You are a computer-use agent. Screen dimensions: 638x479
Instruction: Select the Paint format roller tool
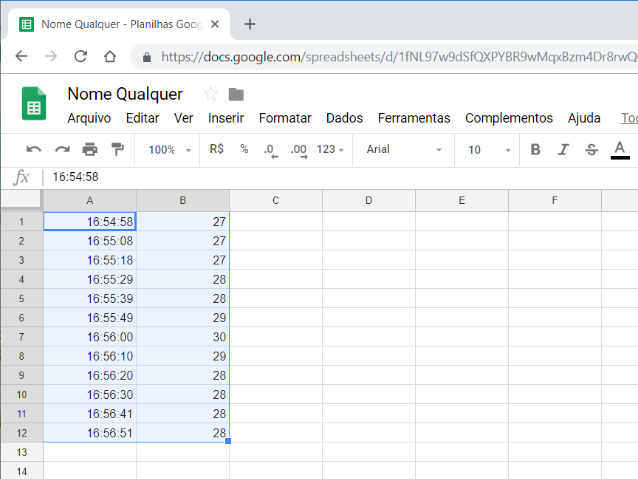click(x=118, y=149)
